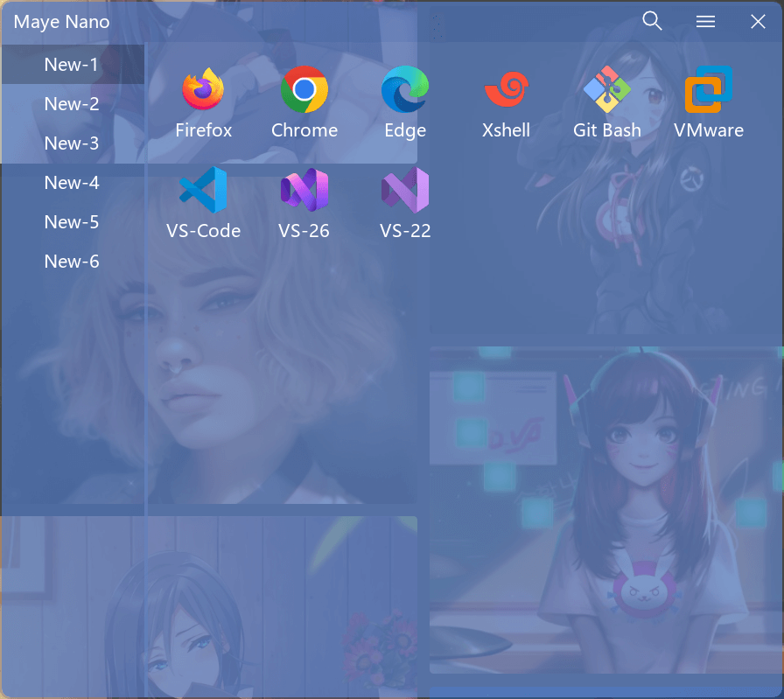Select New-6 from the sidebar list
Screen dimensions: 784x699
[72, 262]
